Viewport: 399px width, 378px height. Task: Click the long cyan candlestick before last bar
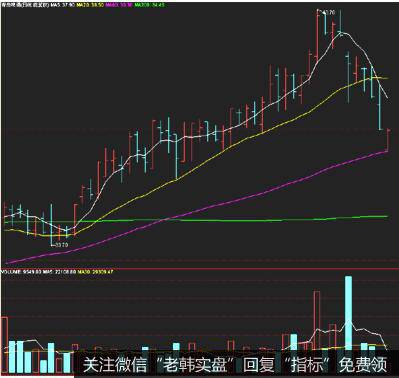[x=380, y=107]
